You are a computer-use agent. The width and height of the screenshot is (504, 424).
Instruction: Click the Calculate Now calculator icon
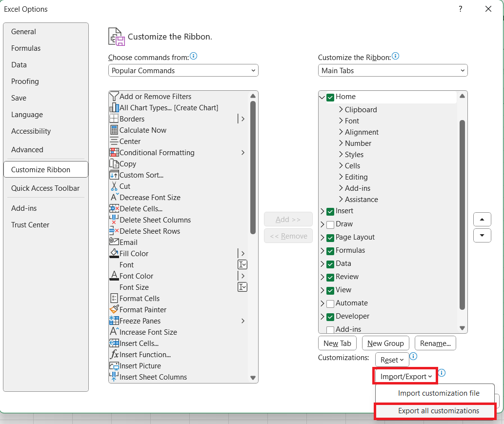click(x=114, y=130)
